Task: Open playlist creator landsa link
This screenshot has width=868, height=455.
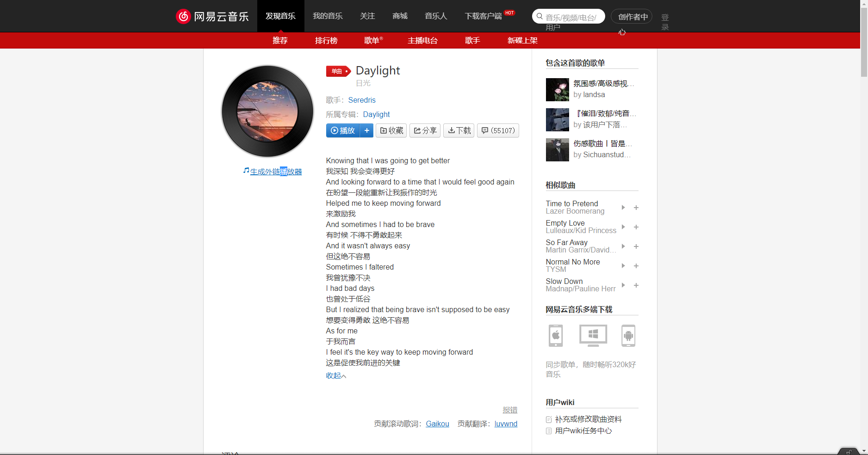Action: click(x=594, y=94)
